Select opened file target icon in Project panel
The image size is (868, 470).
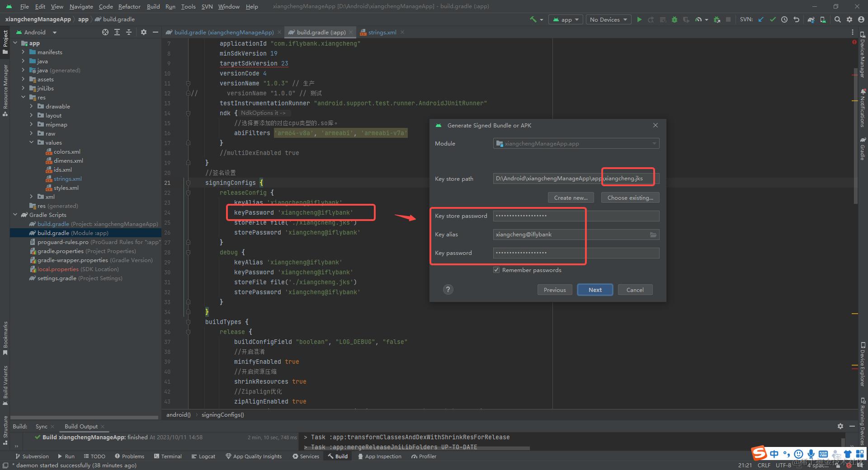105,32
